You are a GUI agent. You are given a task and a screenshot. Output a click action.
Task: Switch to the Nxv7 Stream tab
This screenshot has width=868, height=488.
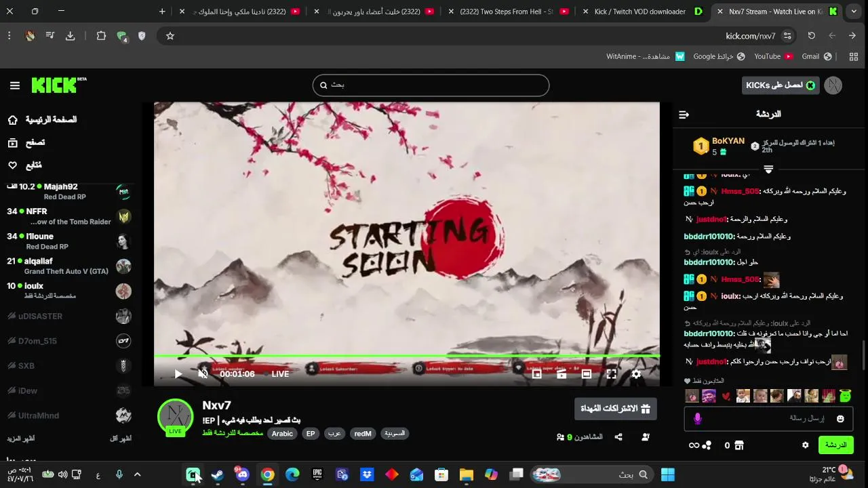(776, 12)
